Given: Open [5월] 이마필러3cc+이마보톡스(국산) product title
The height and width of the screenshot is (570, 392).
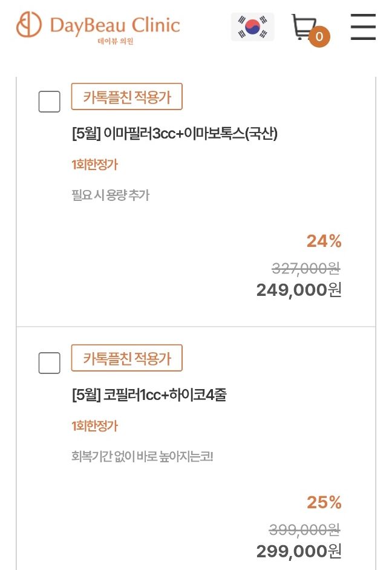Looking at the screenshot, I should click(175, 133).
